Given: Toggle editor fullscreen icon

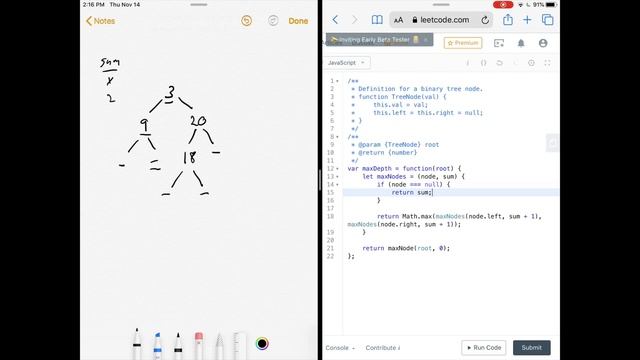Looking at the screenshot, I should (x=547, y=63).
